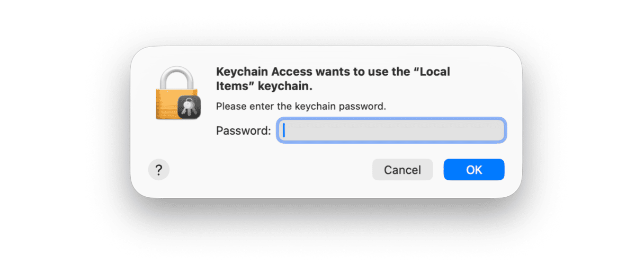Click "Please enter the keychain password." text
Viewport: 644px width, 271px height.
click(x=301, y=106)
